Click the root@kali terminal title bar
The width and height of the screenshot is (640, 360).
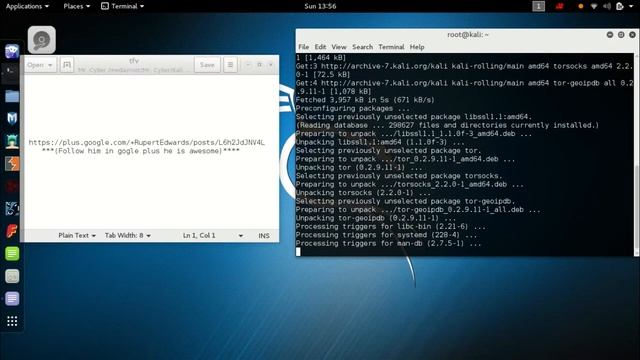(467, 35)
